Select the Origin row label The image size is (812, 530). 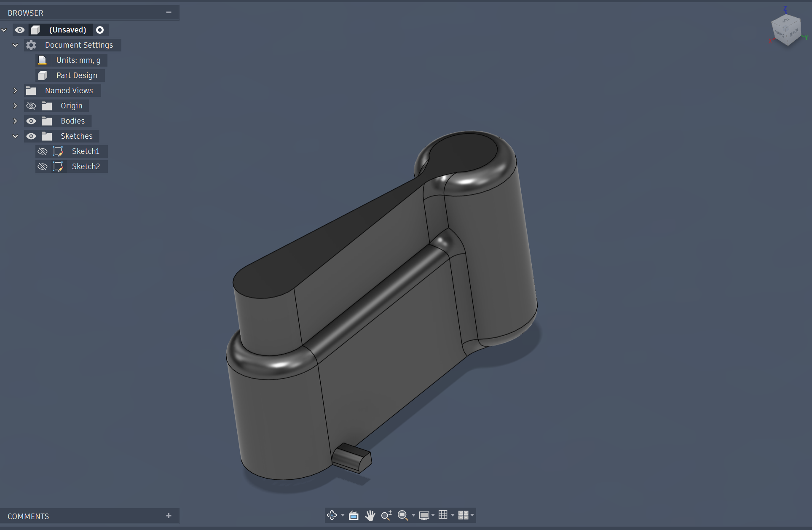point(72,106)
